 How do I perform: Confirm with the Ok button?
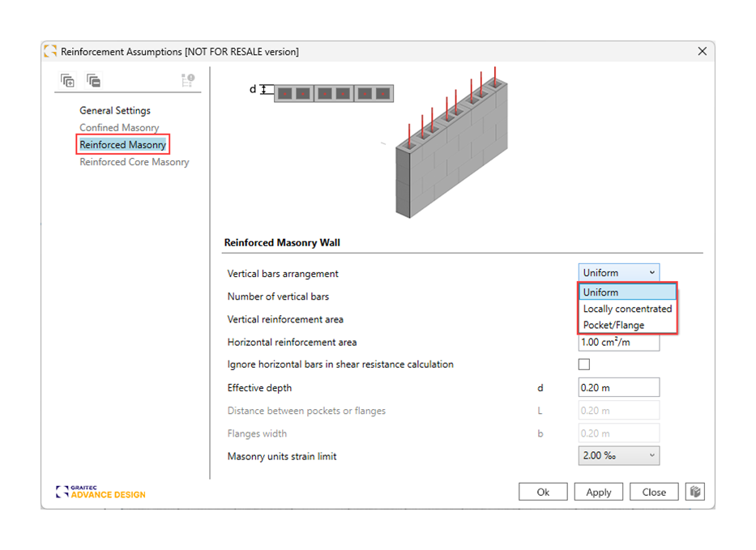click(543, 492)
